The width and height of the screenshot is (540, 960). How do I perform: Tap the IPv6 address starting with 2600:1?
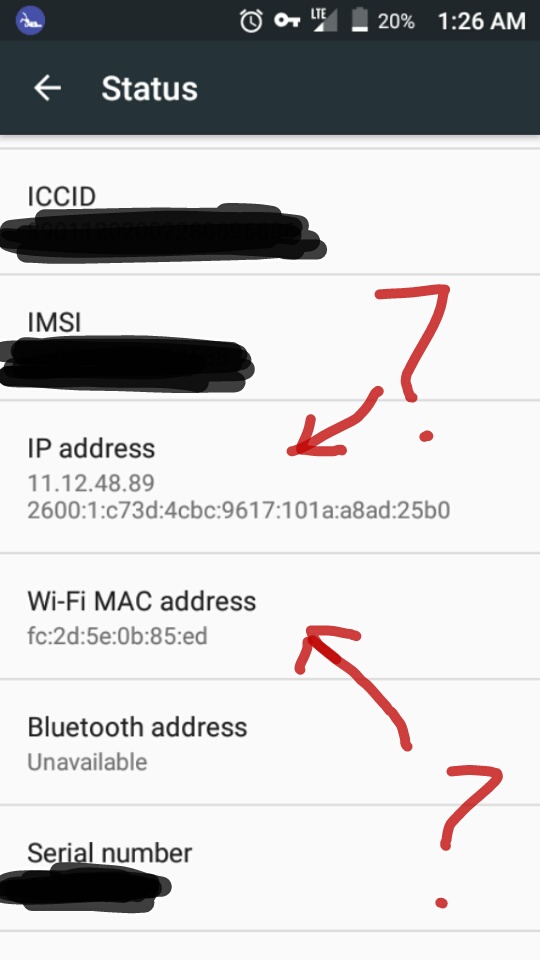239,510
